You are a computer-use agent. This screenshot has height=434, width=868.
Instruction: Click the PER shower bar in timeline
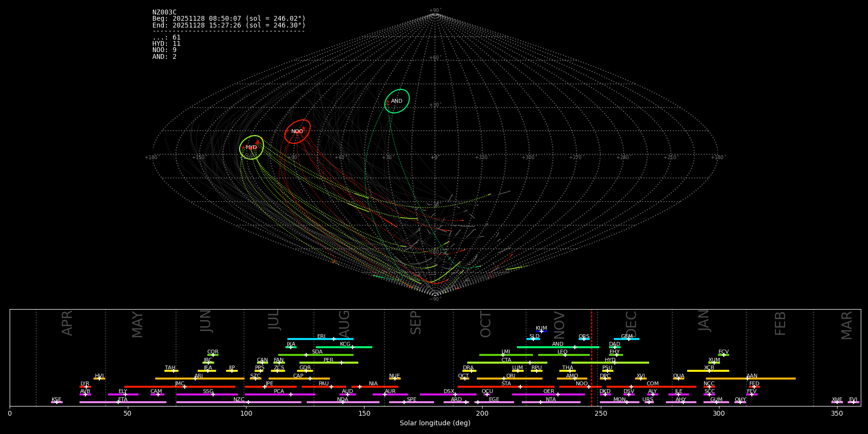tap(329, 363)
